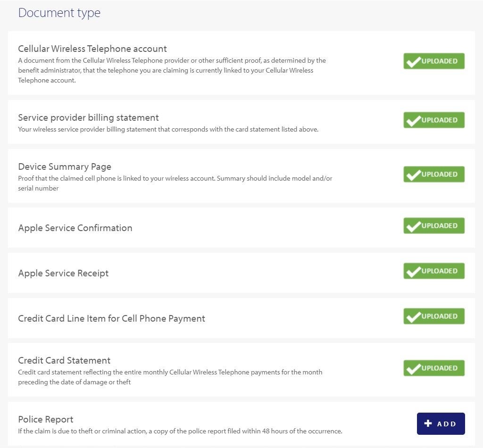The height and width of the screenshot is (448, 483).
Task: Click the checkmark icon on Apple Service Confirmation
Action: [x=413, y=225]
